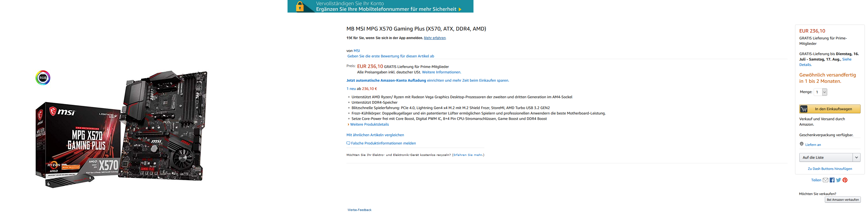Share the product on Twitter
Image resolution: width=868 pixels, height=213 pixels.
click(x=838, y=180)
